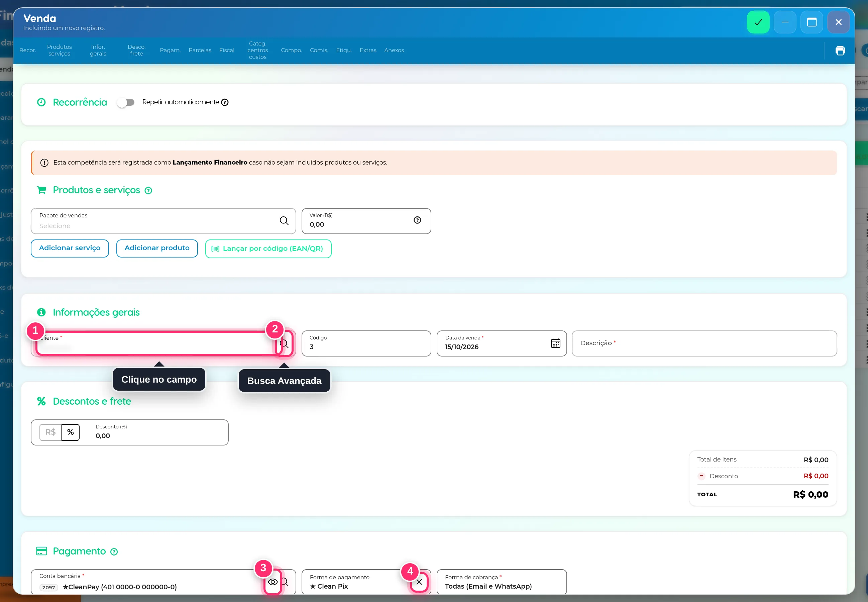Click Lançar por código (EAN/QR) button
The width and height of the screenshot is (868, 602).
point(268,249)
